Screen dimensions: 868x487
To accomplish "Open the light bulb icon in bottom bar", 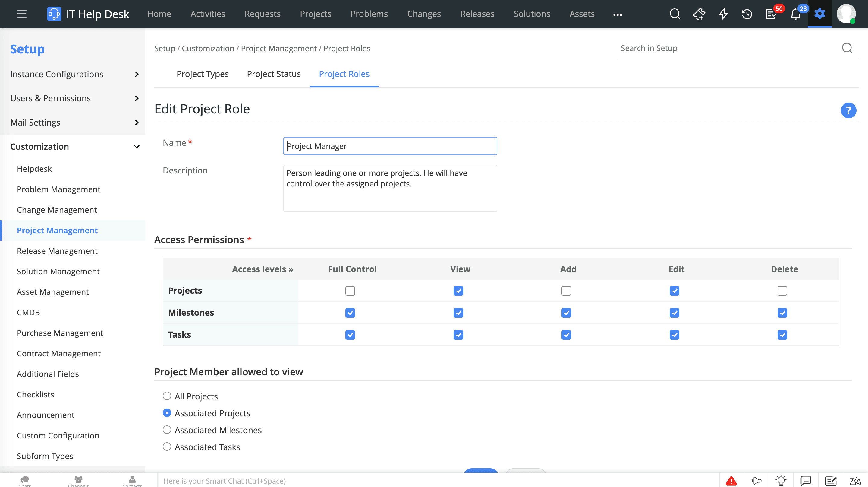I will [781, 481].
